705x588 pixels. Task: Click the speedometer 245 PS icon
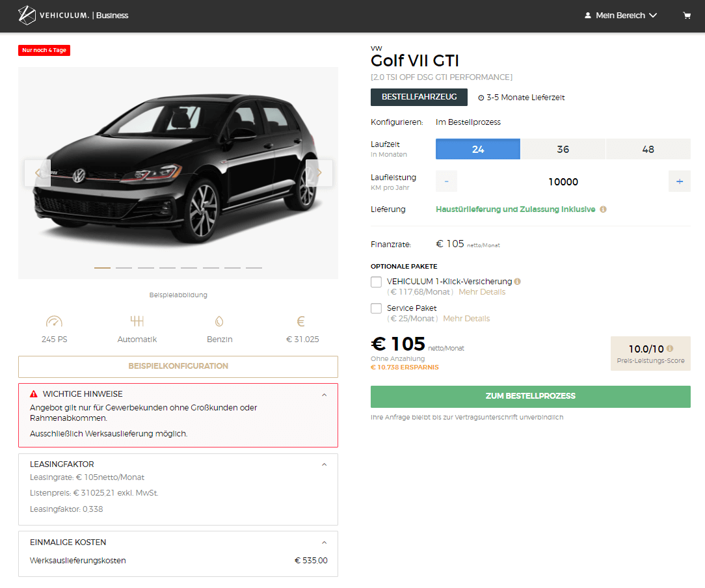tap(54, 321)
